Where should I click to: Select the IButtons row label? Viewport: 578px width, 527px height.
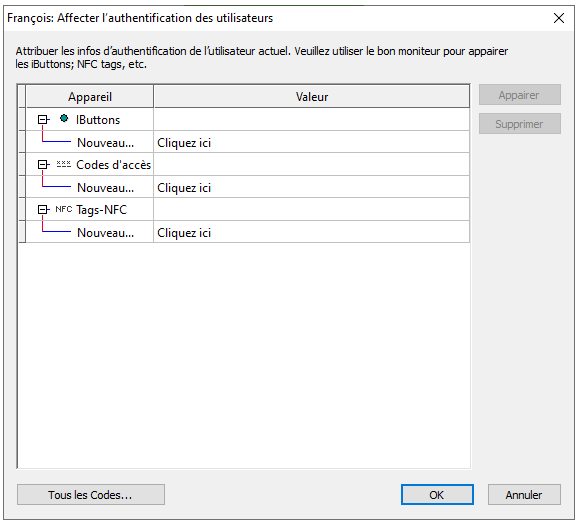(x=98, y=120)
